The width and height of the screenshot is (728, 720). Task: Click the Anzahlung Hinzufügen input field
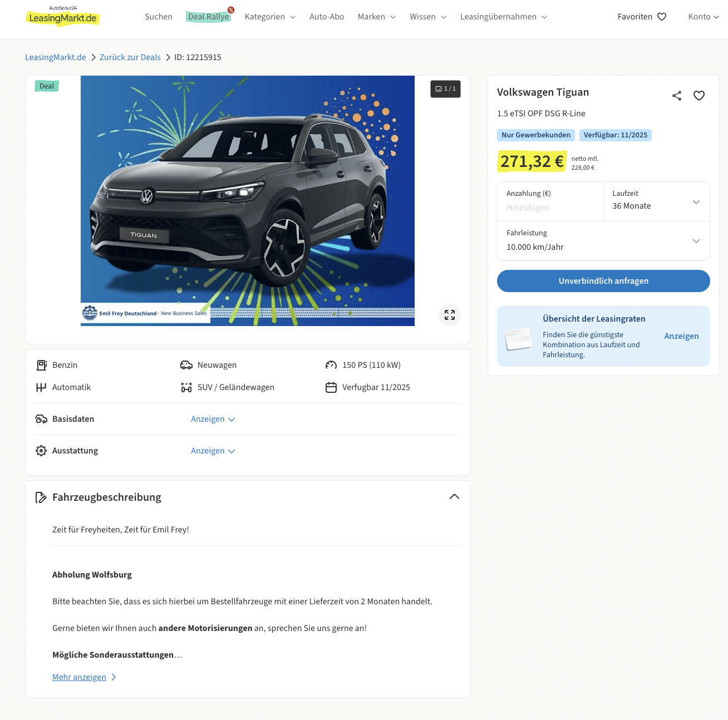pyautogui.click(x=550, y=208)
